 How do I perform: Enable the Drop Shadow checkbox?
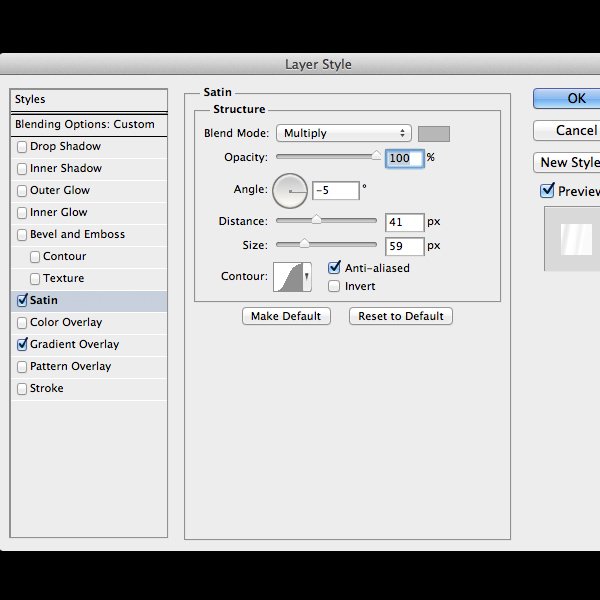point(22,147)
